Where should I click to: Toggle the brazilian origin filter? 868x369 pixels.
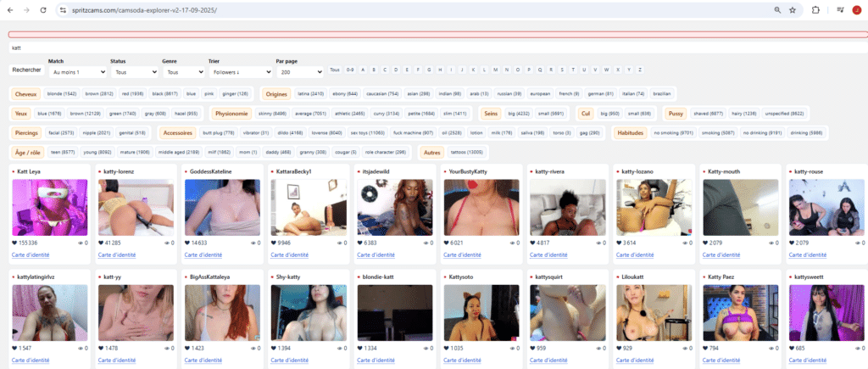661,94
